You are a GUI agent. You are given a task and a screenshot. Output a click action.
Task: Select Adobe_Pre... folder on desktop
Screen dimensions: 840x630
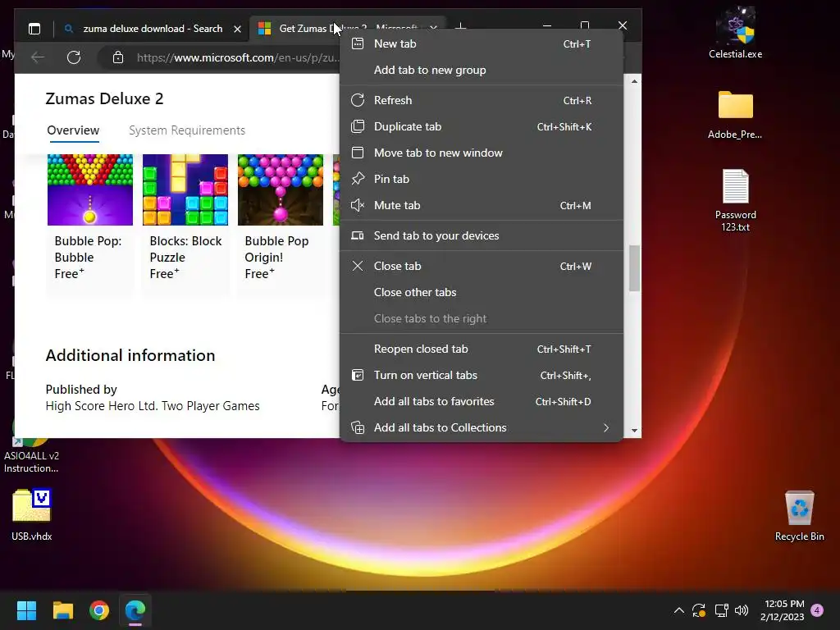tap(735, 115)
